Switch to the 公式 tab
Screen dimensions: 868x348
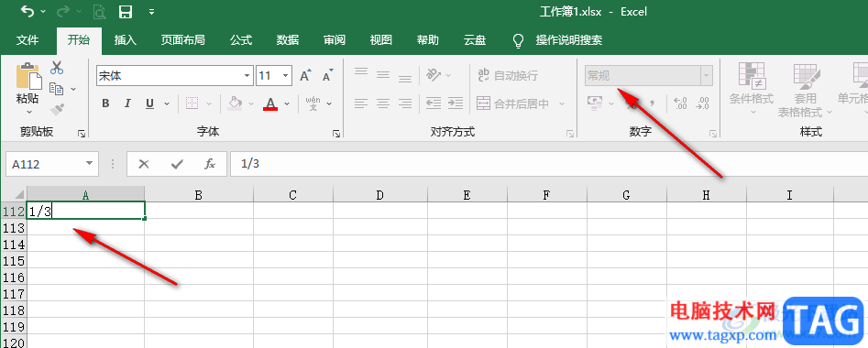point(241,39)
